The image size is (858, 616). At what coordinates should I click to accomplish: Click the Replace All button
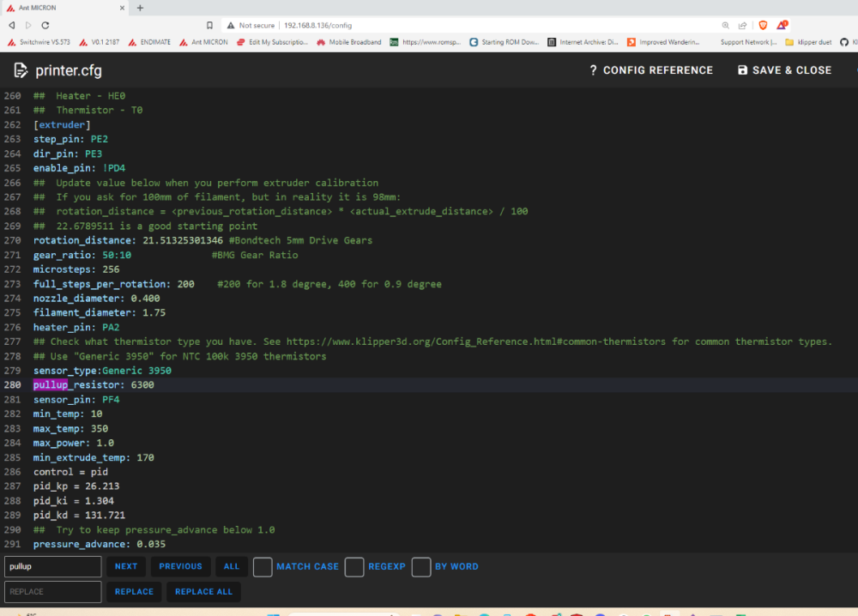click(x=203, y=592)
